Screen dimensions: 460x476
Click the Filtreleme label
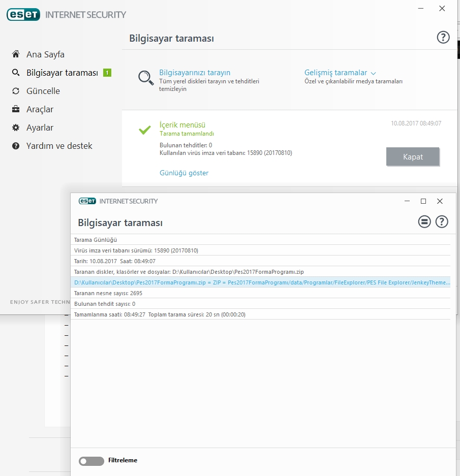point(122,460)
